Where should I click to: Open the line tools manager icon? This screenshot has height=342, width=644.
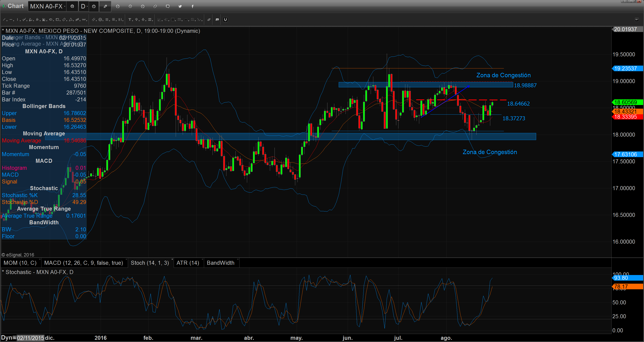(217, 20)
